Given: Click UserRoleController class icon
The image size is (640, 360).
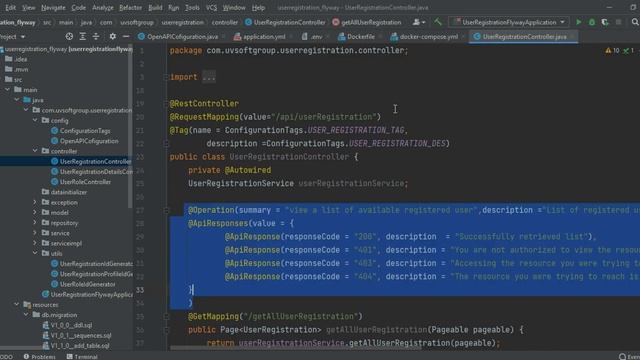Looking at the screenshot, I should (x=54, y=182).
